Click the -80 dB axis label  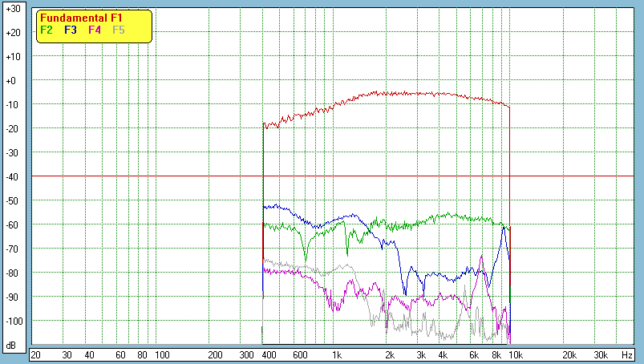tap(12, 273)
